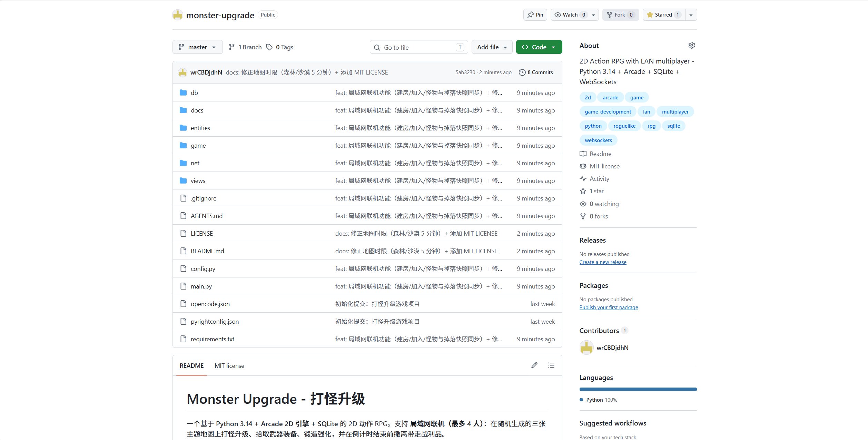Open the config.py file

[x=203, y=269]
